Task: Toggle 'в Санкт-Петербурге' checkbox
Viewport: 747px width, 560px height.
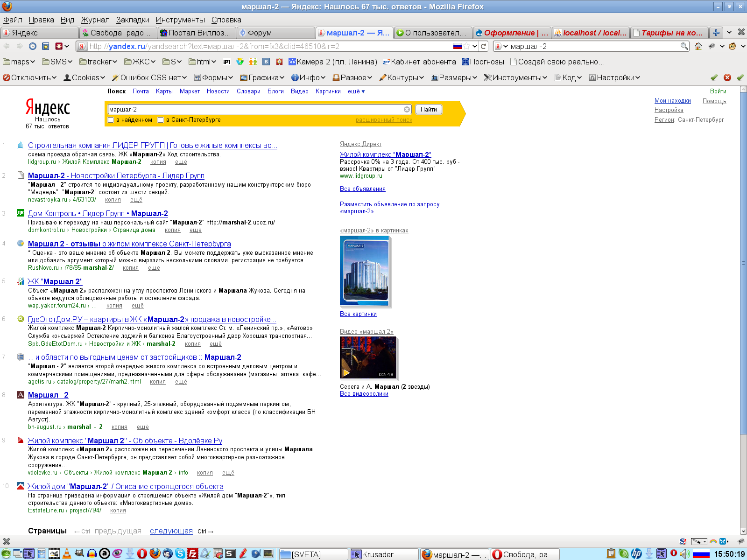Action: click(x=161, y=120)
